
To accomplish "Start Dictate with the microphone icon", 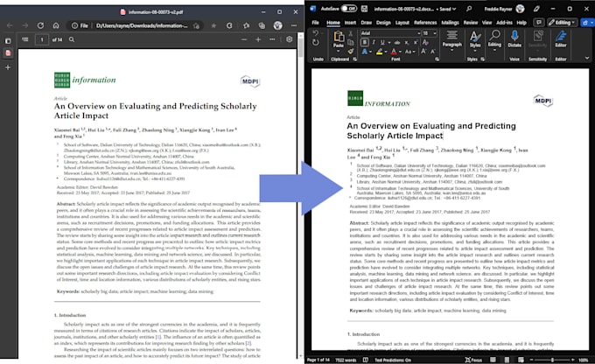I will tap(514, 38).
